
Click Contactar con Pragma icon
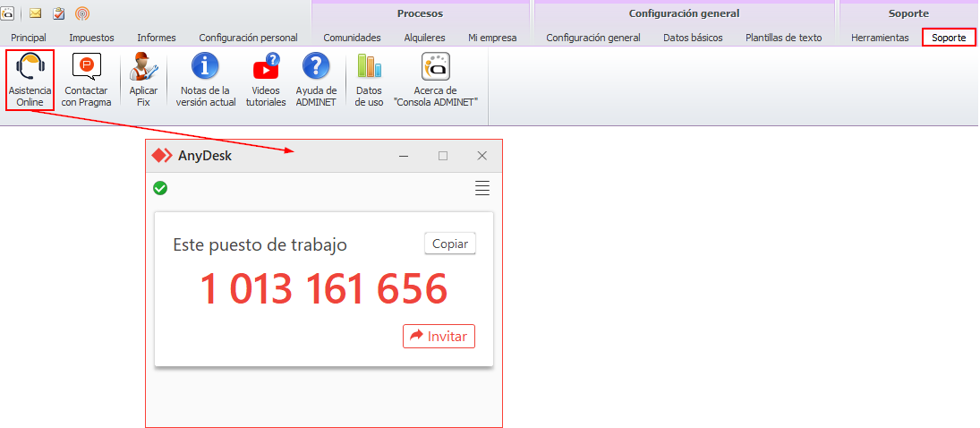[x=86, y=80]
